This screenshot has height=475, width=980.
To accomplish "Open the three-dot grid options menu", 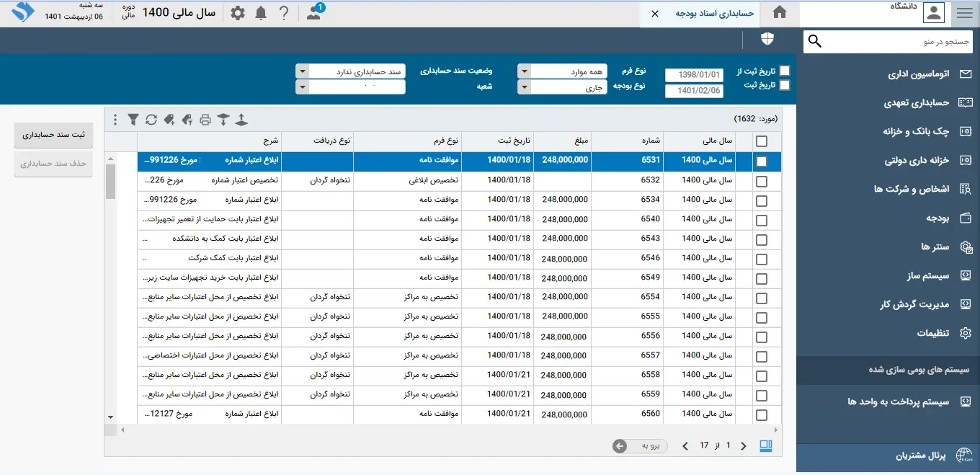I will (x=115, y=120).
